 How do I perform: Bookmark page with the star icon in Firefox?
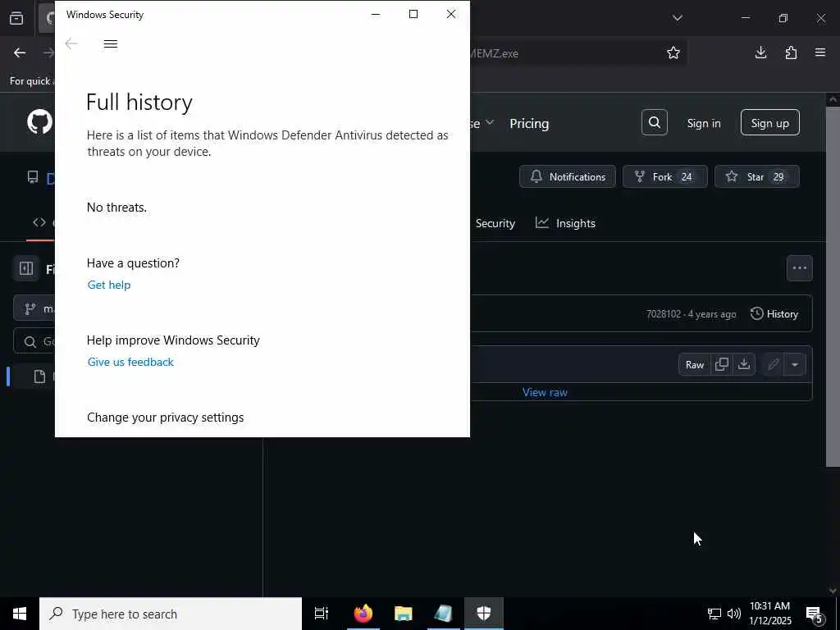pyautogui.click(x=673, y=52)
